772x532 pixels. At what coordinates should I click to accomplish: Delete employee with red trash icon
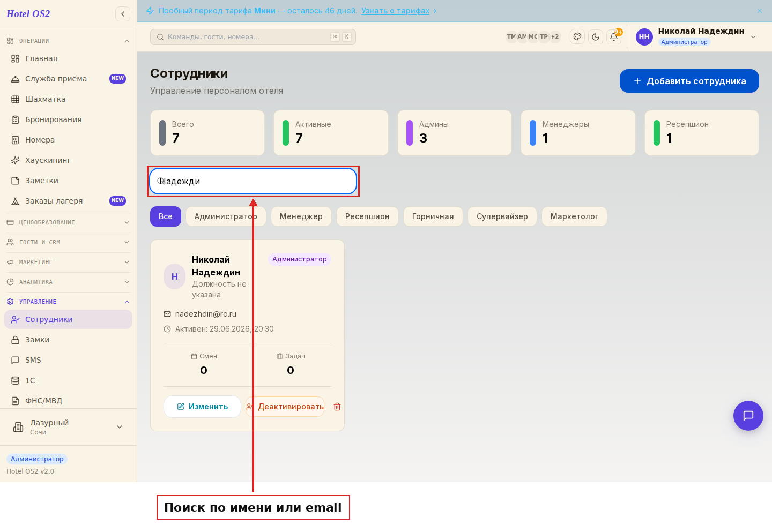pyautogui.click(x=337, y=407)
